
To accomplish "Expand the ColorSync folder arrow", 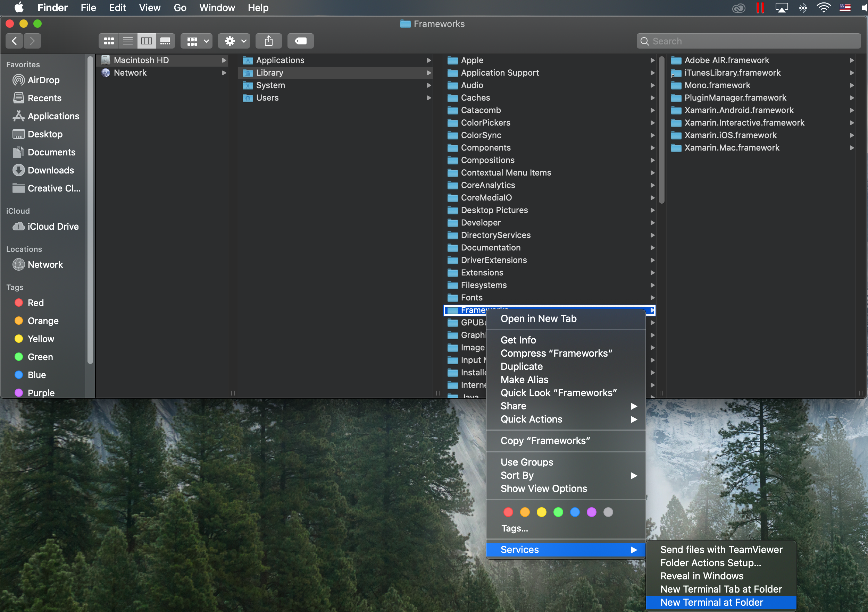I will click(x=652, y=135).
